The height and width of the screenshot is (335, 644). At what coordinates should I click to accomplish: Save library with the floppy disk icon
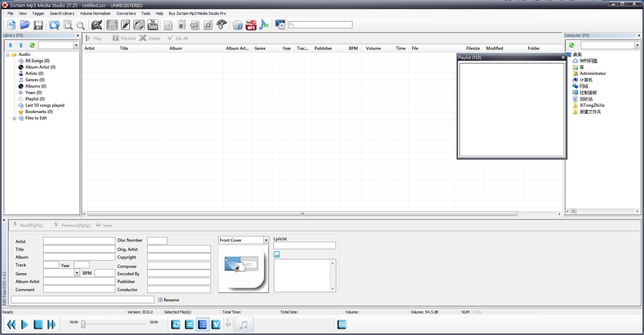[x=38, y=25]
